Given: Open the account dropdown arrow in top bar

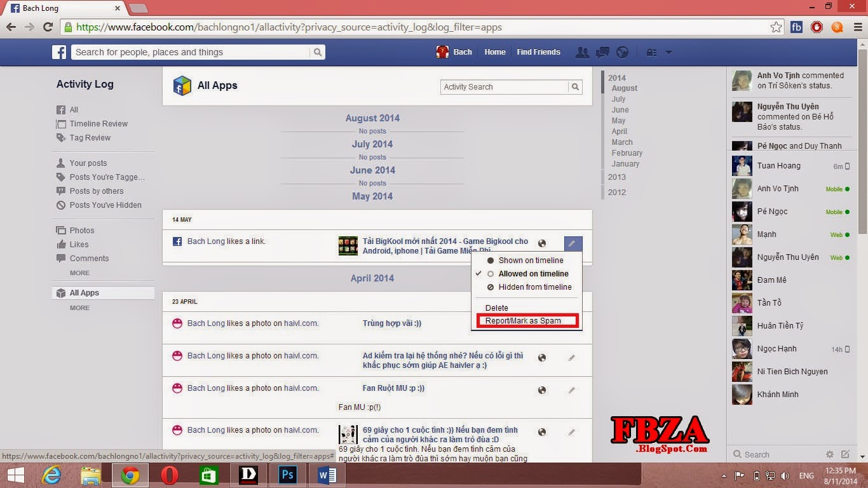Looking at the screenshot, I should [x=668, y=52].
